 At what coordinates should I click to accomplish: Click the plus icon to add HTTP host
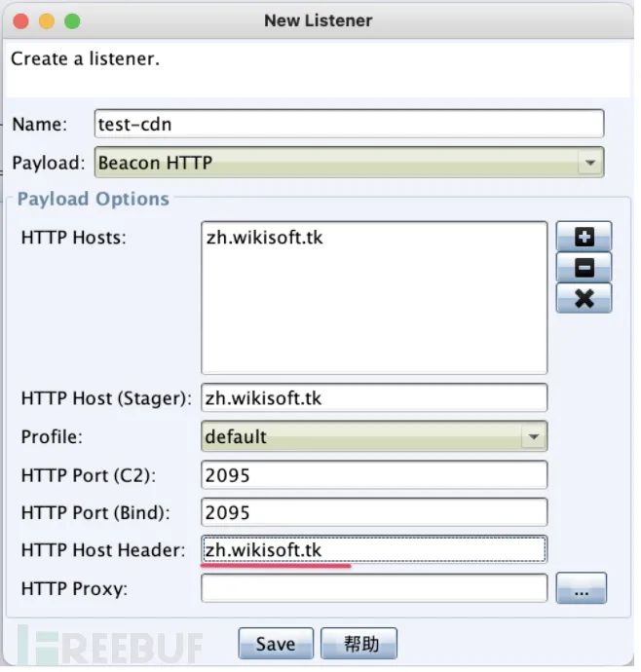click(x=584, y=237)
